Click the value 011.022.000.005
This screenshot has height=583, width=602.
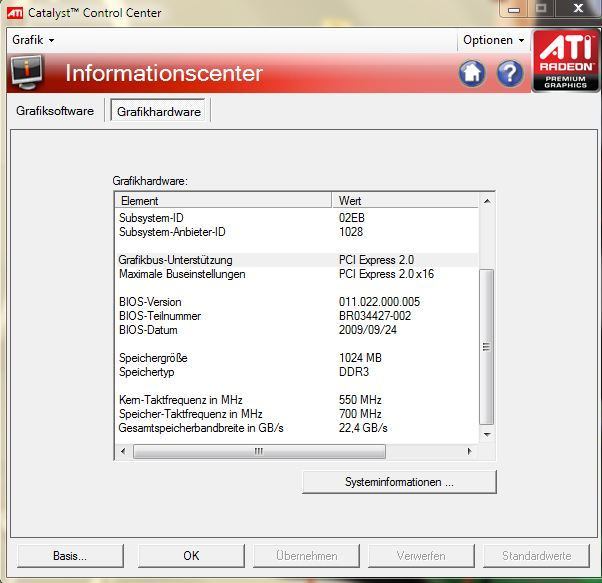click(x=379, y=302)
